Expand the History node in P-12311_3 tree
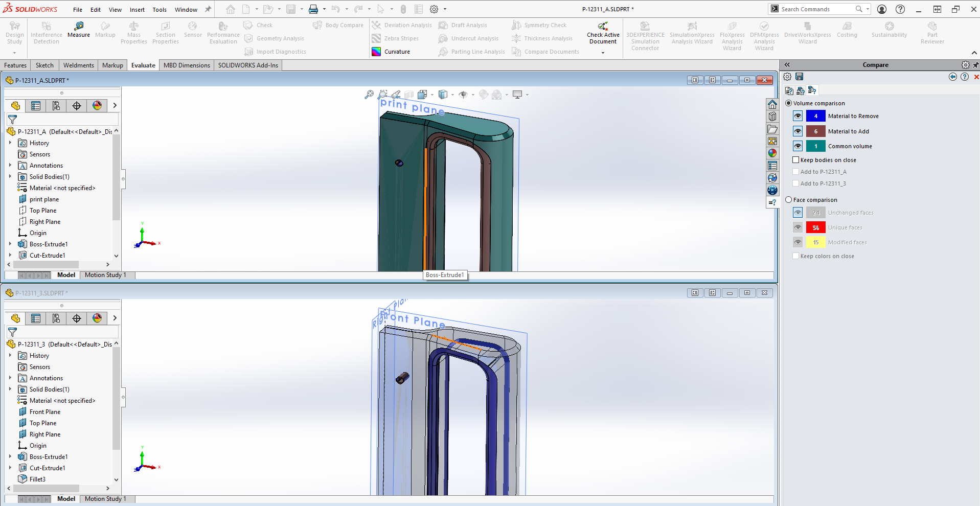Image resolution: width=980 pixels, height=506 pixels. 10,356
